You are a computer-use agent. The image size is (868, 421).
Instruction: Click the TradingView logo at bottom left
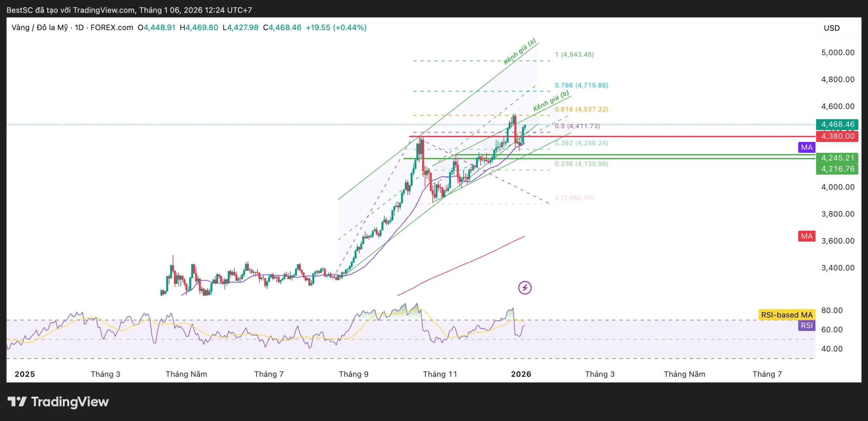pos(58,402)
